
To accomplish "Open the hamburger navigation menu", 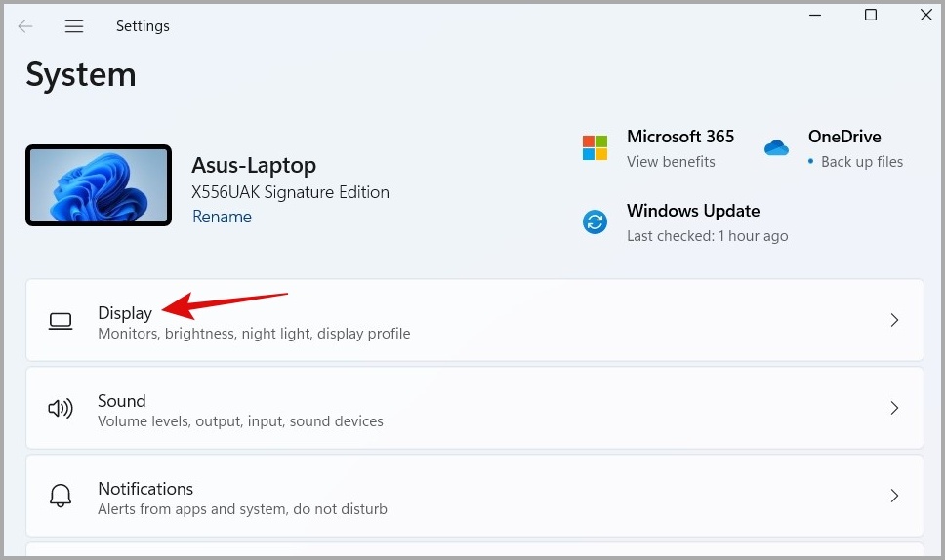I will [74, 26].
